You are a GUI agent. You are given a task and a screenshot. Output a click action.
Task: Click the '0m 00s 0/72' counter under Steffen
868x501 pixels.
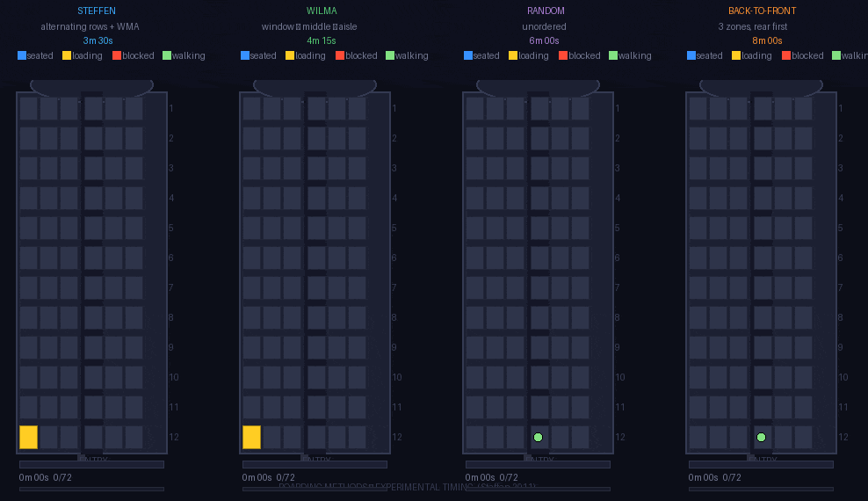[x=46, y=477]
